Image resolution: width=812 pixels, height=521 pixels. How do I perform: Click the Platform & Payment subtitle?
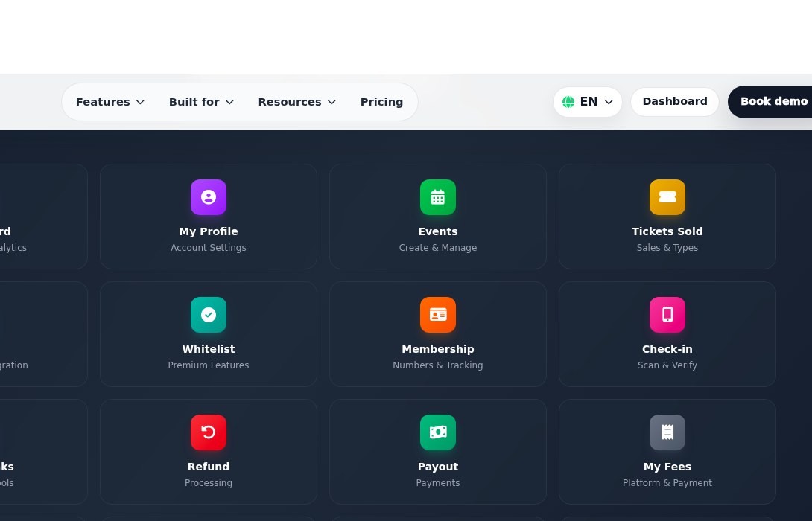click(667, 482)
